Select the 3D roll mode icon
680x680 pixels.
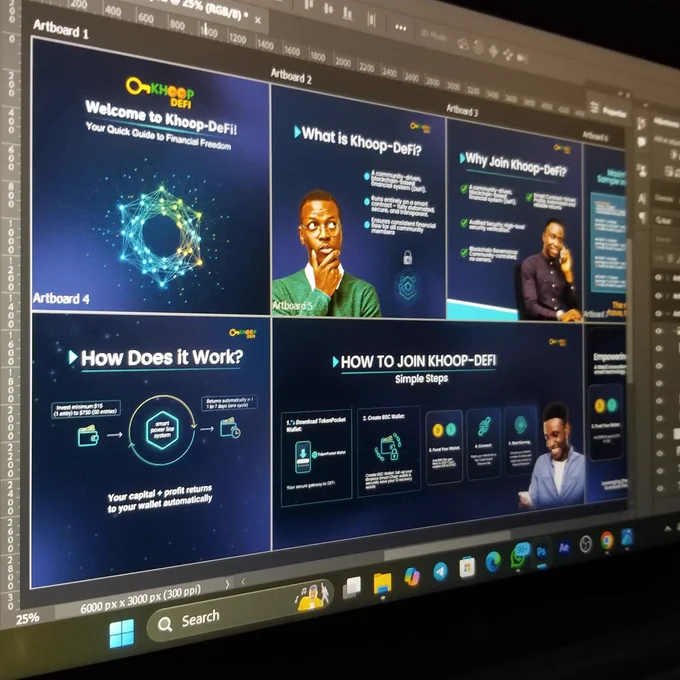[478, 47]
